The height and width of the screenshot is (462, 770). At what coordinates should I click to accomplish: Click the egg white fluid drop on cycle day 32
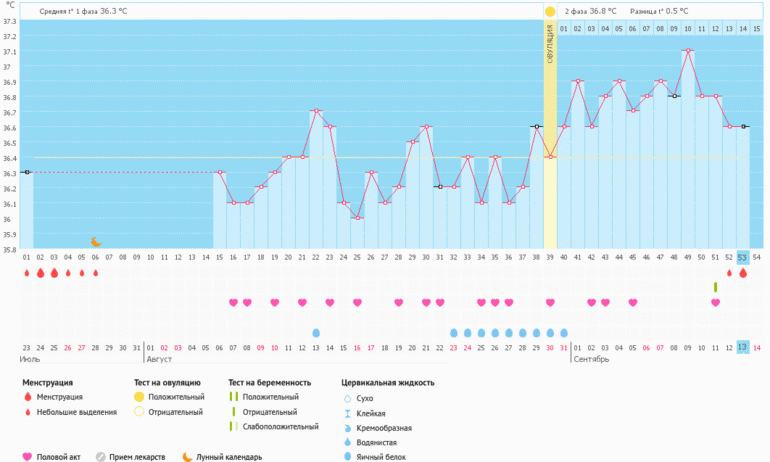(x=454, y=332)
